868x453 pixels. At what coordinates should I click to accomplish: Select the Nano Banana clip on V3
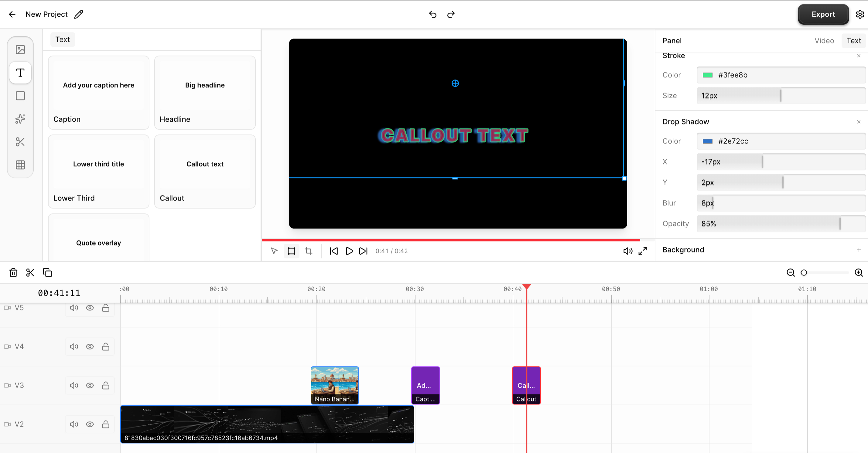coord(335,385)
